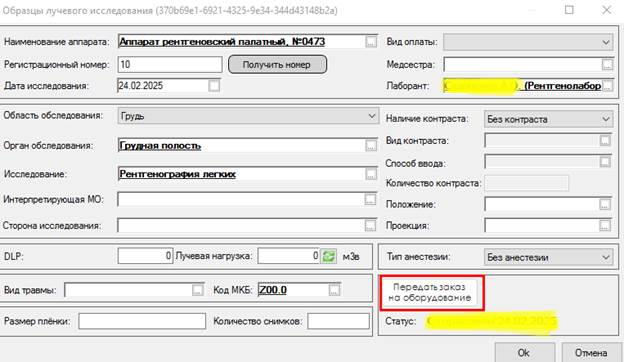Open lookup button for Исследование field

(371, 174)
